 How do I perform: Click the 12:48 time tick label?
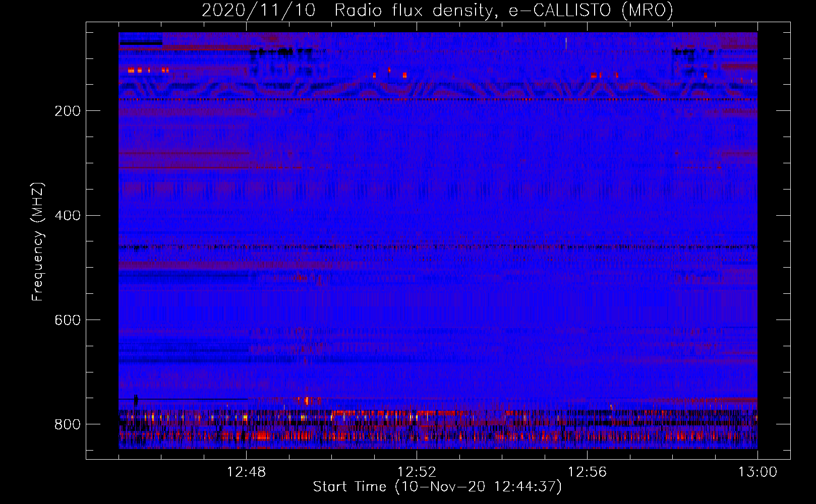[246, 472]
